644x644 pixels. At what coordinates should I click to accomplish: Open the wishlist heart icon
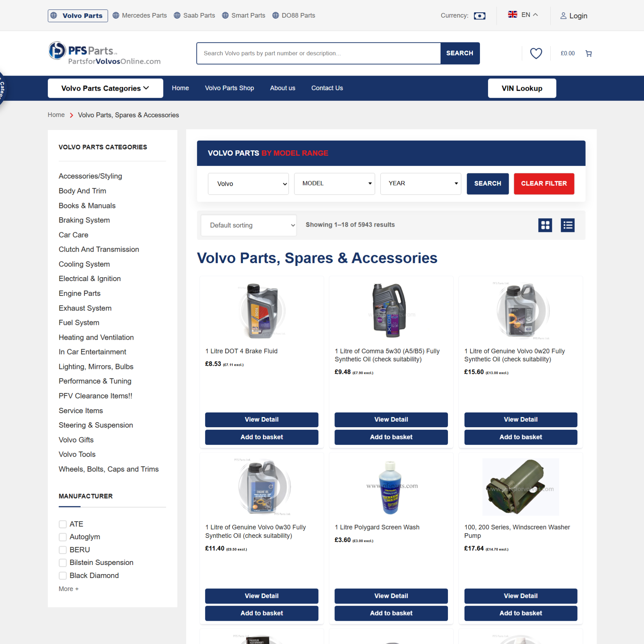point(536,53)
